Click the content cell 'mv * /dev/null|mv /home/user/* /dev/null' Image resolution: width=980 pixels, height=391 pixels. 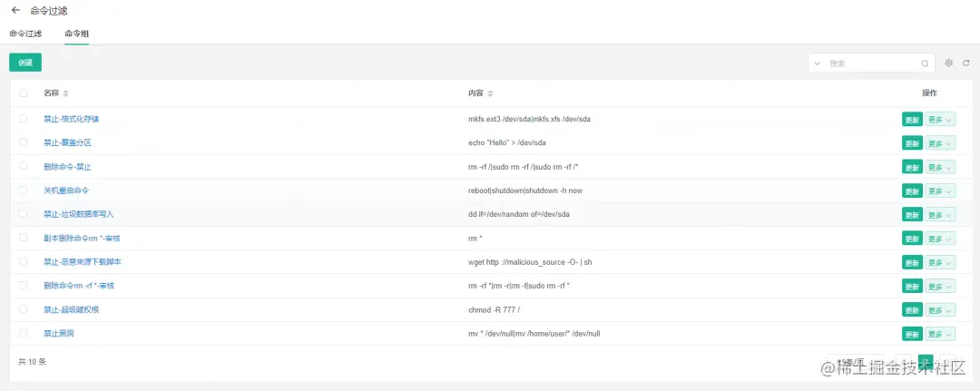[x=534, y=334]
